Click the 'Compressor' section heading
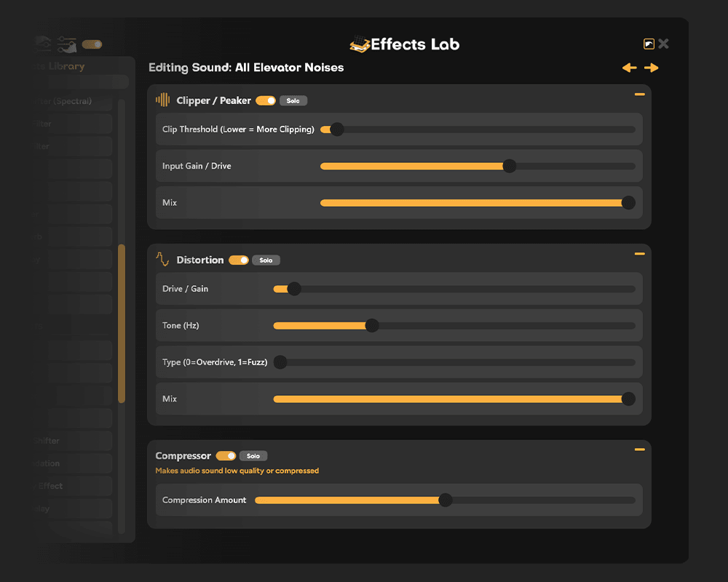This screenshot has height=582, width=728. [183, 455]
